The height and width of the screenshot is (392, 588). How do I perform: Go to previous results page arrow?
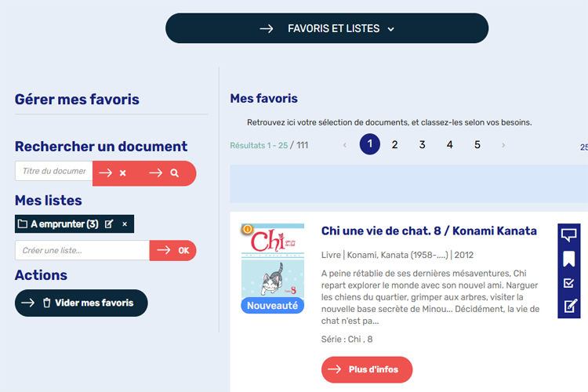tap(344, 145)
